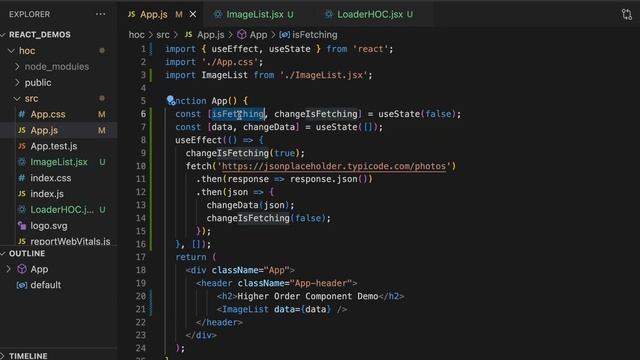Click hoc in the breadcrumb path

click(136, 35)
